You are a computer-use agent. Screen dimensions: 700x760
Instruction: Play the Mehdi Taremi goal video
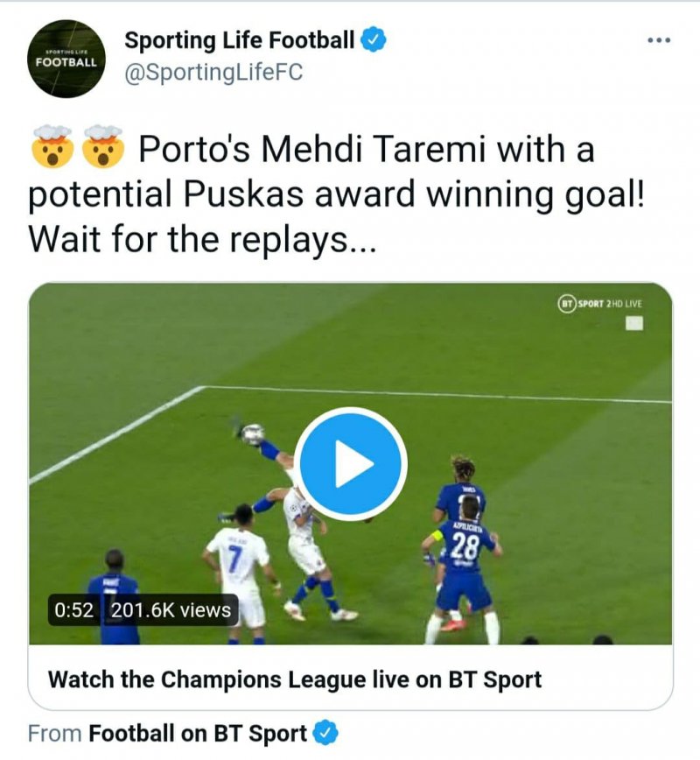coord(350,465)
